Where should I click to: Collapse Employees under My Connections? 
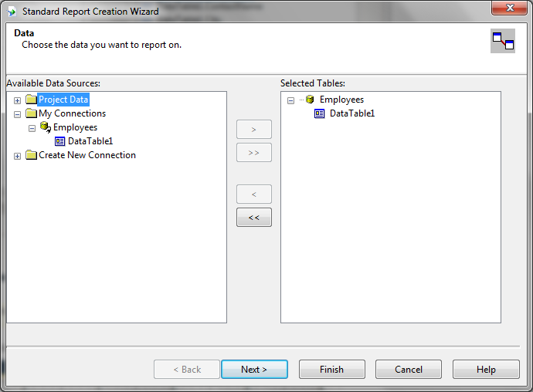[x=32, y=128]
